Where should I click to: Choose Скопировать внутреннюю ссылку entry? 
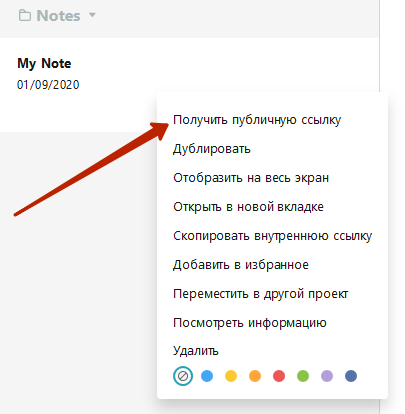click(x=272, y=236)
